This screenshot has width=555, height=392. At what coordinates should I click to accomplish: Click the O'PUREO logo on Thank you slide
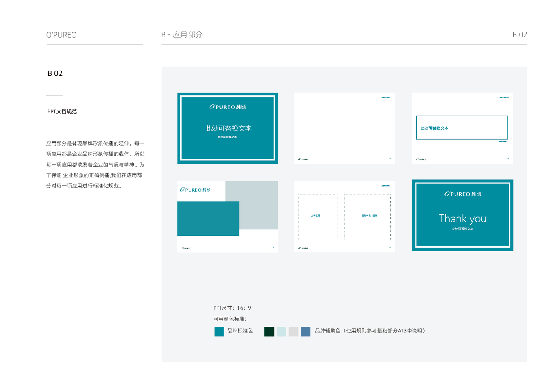462,194
